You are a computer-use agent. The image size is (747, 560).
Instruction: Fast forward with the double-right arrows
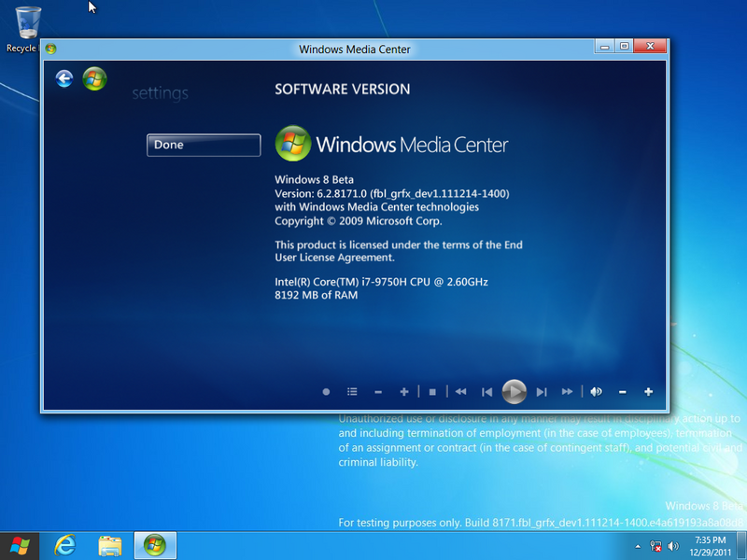(x=567, y=392)
